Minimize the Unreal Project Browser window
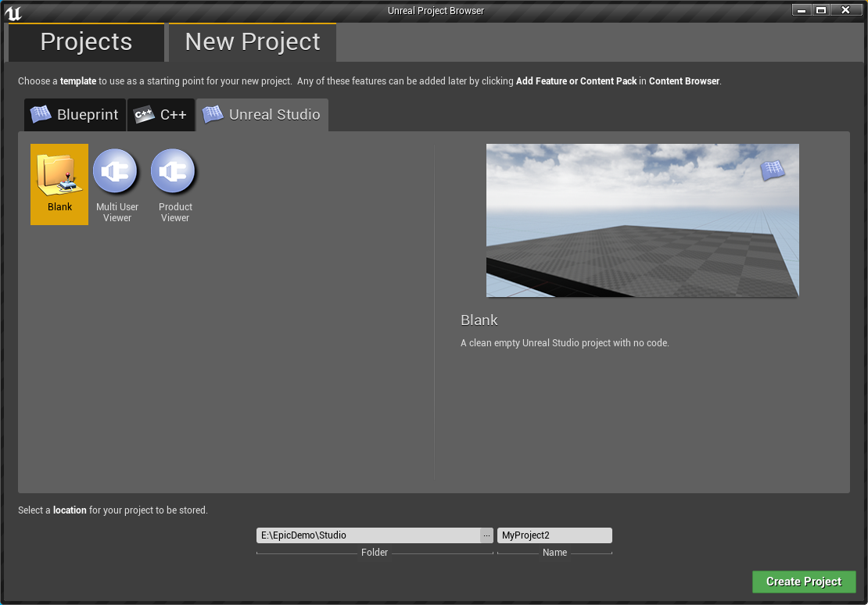The width and height of the screenshot is (868, 605). point(801,10)
